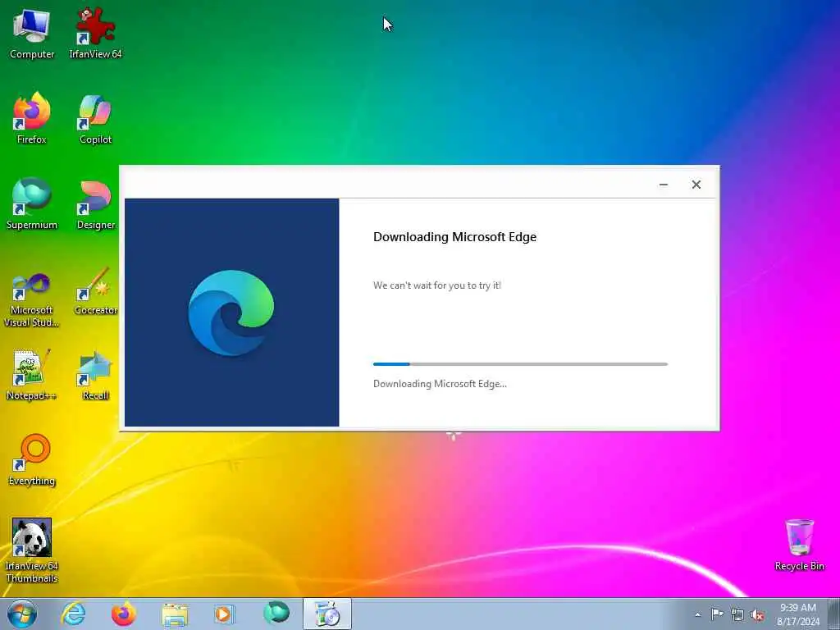Click the Edge logo in installer
This screenshot has width=840, height=630.
tap(231, 313)
